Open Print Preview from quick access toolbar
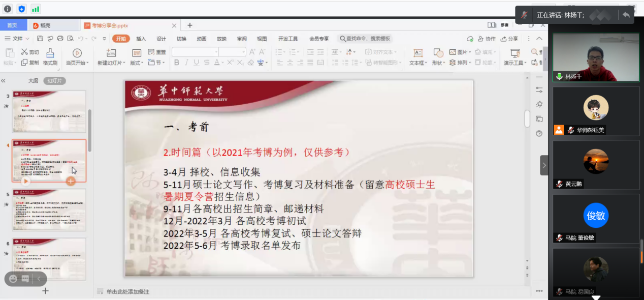Image resolution: width=644 pixels, height=300 pixels. pyautogui.click(x=70, y=39)
